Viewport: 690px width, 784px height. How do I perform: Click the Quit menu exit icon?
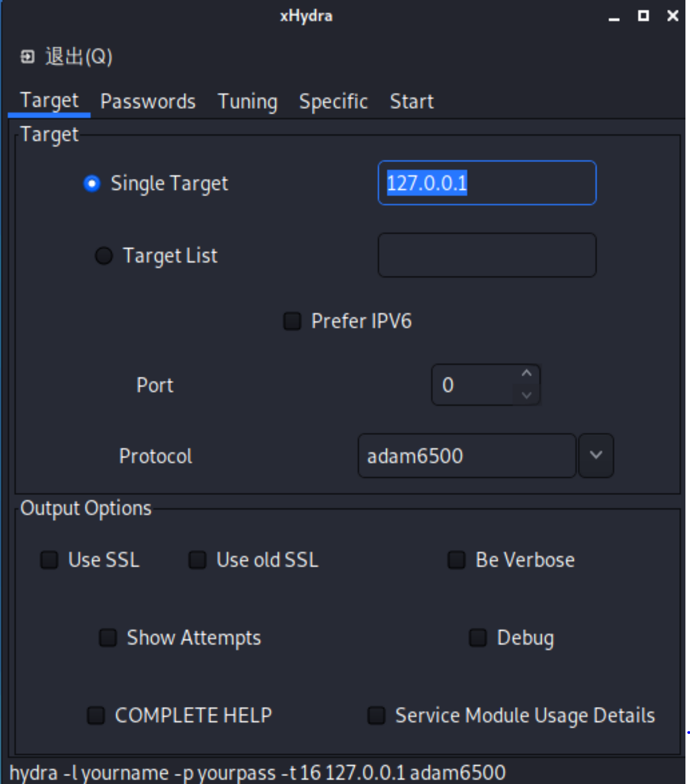point(27,56)
